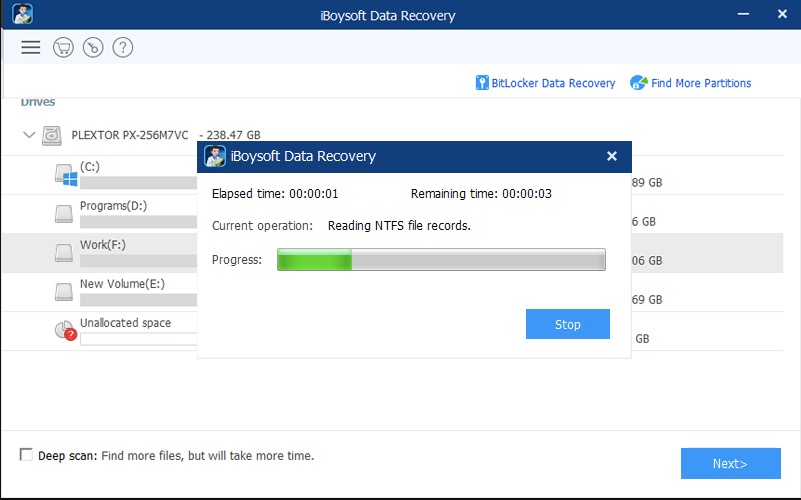Click the shopping cart purchase icon
The width and height of the screenshot is (801, 500).
tap(63, 47)
